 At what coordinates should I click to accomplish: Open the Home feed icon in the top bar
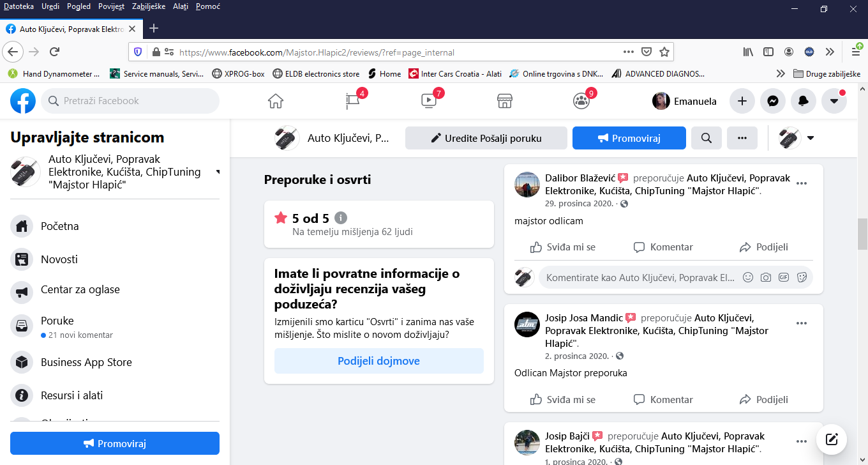point(276,101)
